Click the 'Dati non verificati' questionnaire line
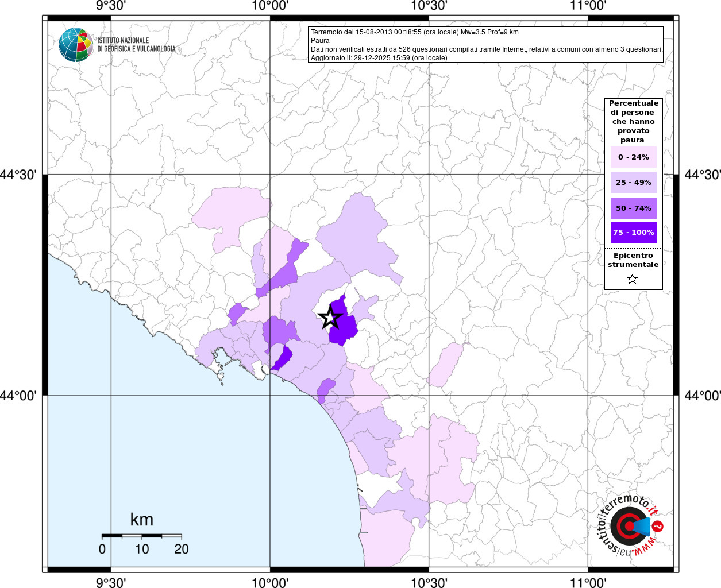 pos(487,49)
